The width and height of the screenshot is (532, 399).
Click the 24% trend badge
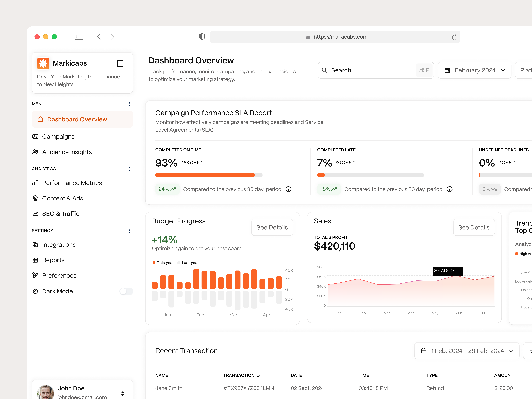167,189
